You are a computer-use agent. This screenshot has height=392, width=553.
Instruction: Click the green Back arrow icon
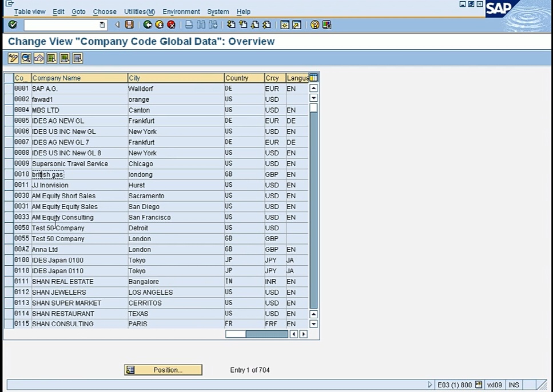tap(148, 25)
